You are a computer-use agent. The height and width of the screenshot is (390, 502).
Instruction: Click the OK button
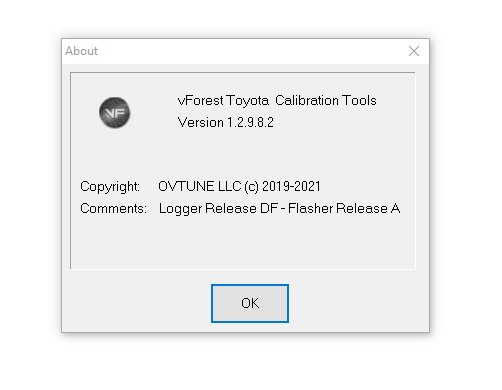coord(250,303)
